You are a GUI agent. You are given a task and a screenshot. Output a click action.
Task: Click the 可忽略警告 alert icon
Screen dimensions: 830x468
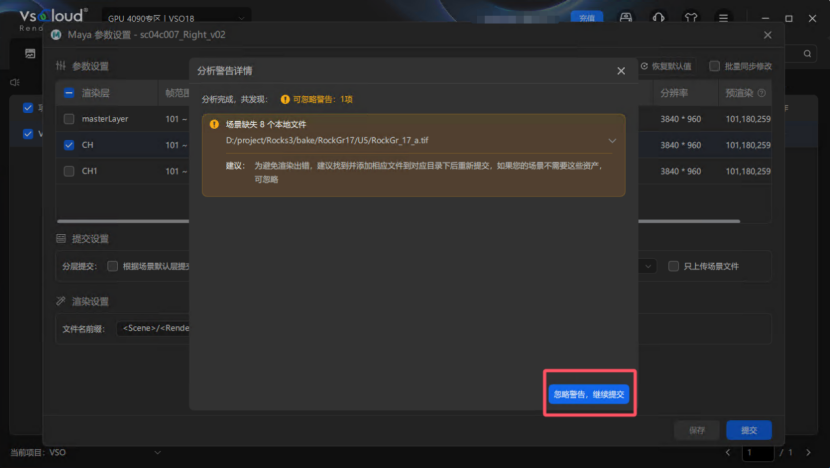285,99
